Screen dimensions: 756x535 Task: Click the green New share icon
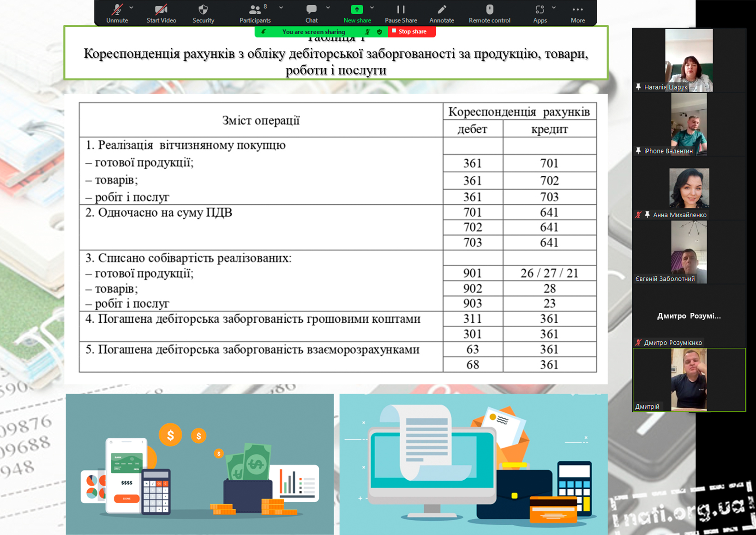[x=357, y=9]
